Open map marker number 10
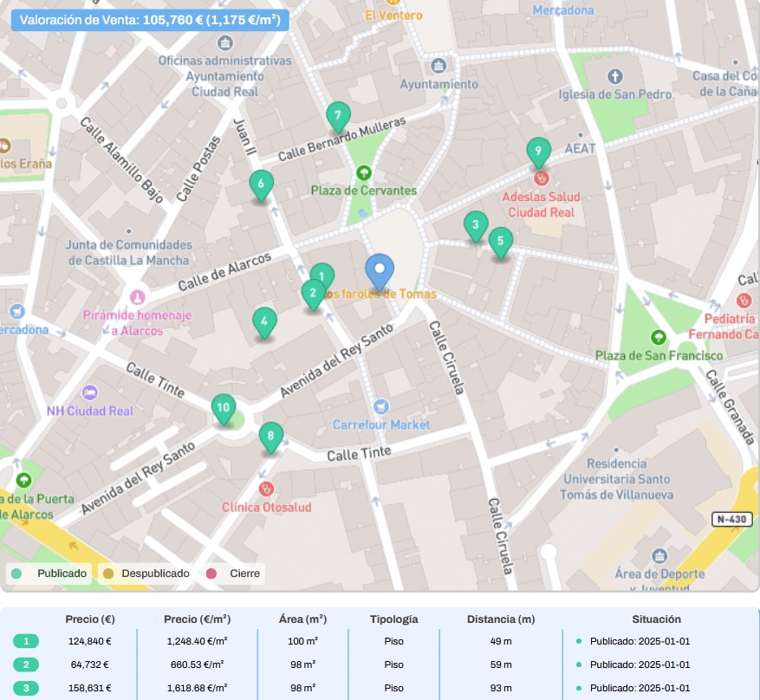Viewport: 760px width, 700px height. [224, 408]
